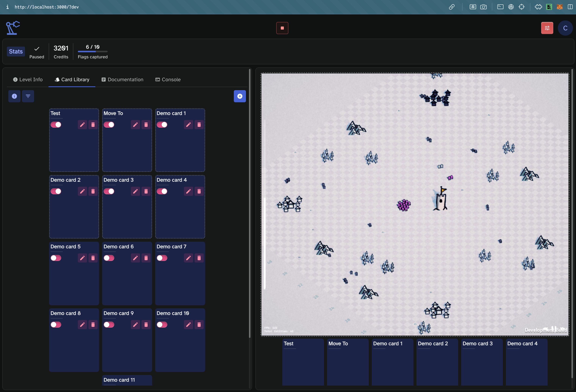Edit Demo card 9

pyautogui.click(x=135, y=325)
